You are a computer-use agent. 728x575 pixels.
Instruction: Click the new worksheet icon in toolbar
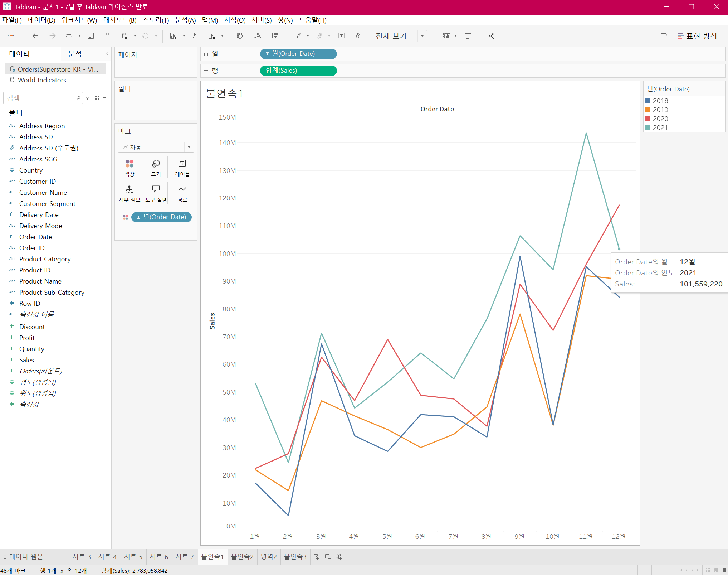174,36
